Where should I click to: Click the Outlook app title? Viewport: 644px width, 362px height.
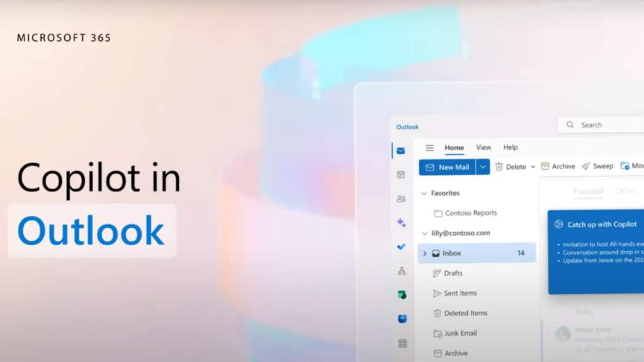[408, 127]
